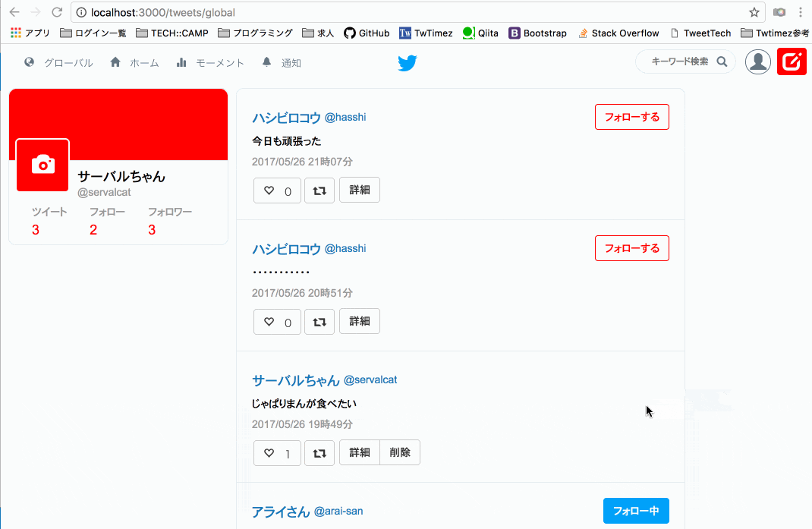Expand the 求人 bookmark folder
Viewport: 812px width, 529px height.
coord(318,33)
